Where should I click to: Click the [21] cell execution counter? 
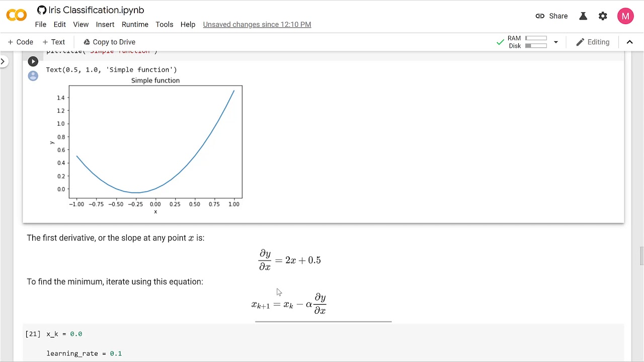click(33, 334)
